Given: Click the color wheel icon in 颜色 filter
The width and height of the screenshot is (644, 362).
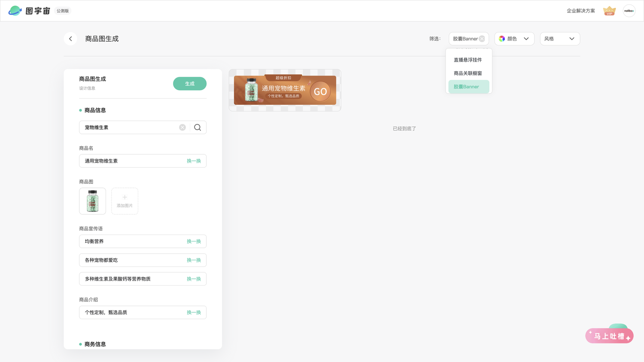Looking at the screenshot, I should pos(502,39).
